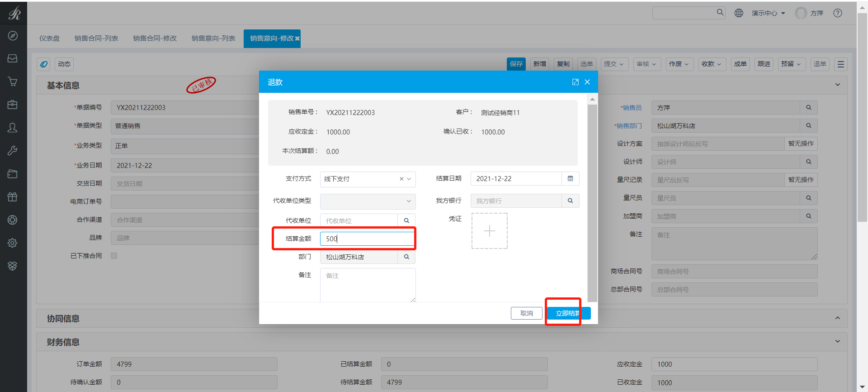Image resolution: width=868 pixels, height=392 pixels.
Task: Open the 结算日期 calendar picker
Action: click(x=571, y=179)
